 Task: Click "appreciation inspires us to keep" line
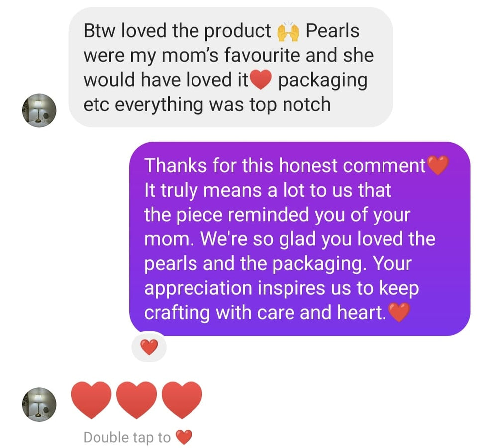click(282, 288)
